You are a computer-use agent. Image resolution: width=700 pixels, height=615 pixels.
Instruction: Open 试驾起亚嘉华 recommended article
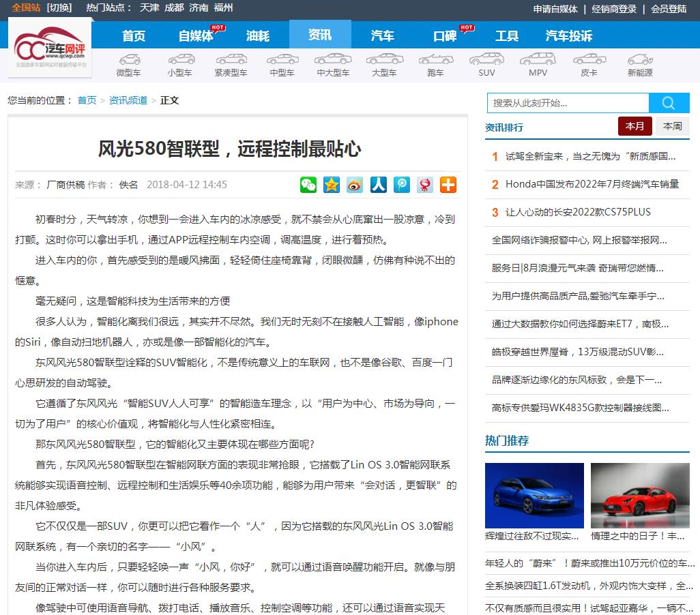(589, 608)
